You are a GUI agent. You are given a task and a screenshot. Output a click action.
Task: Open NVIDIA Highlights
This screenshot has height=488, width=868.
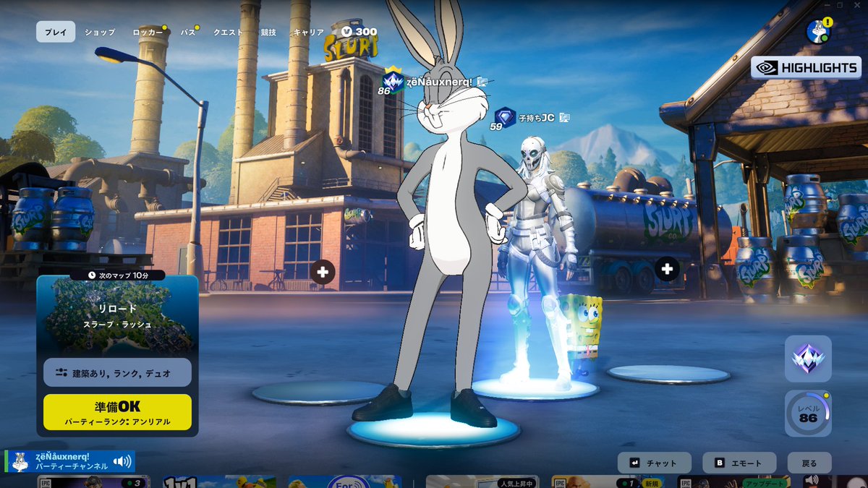(x=805, y=68)
